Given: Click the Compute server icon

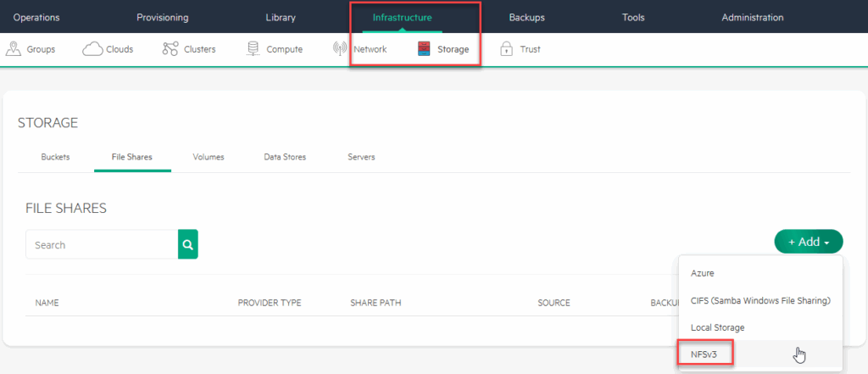Looking at the screenshot, I should tap(253, 49).
